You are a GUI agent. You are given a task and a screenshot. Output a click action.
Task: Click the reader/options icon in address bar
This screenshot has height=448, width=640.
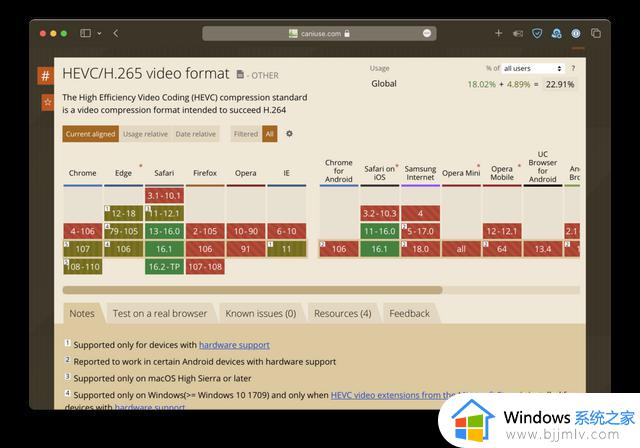pyautogui.click(x=427, y=33)
